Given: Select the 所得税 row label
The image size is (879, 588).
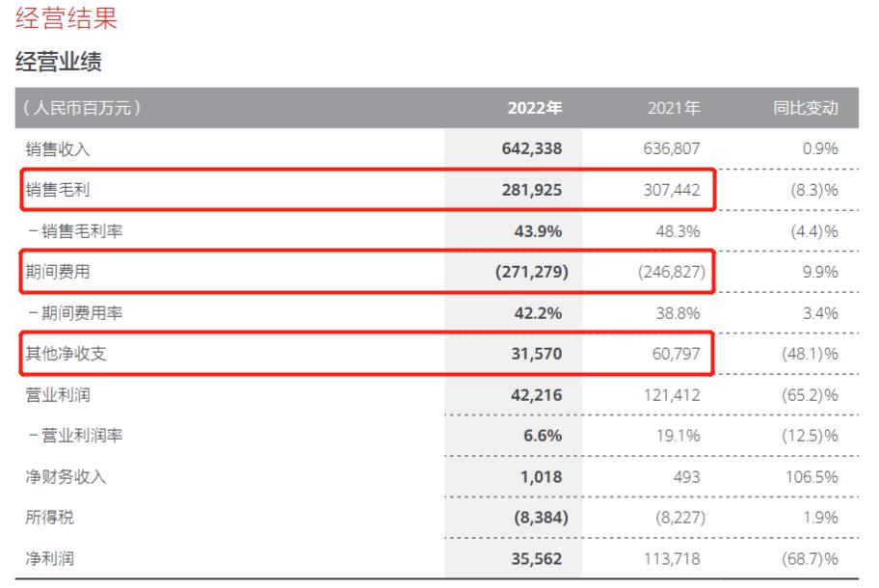Looking at the screenshot, I should click(x=51, y=518).
